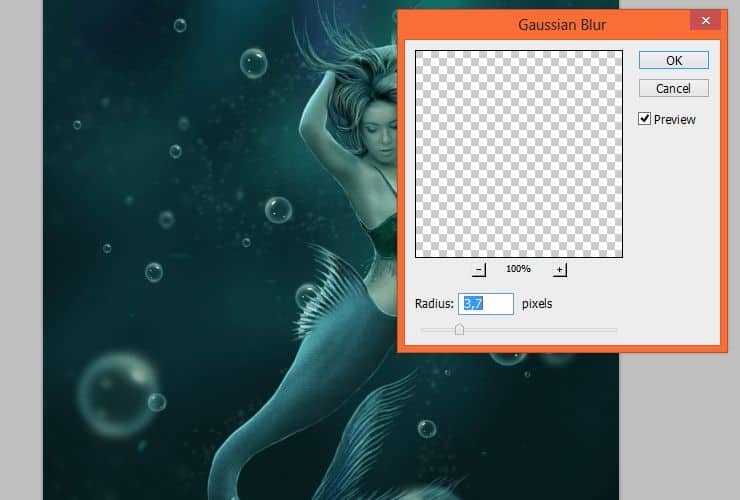Zoom in the preview with plus button

560,270
